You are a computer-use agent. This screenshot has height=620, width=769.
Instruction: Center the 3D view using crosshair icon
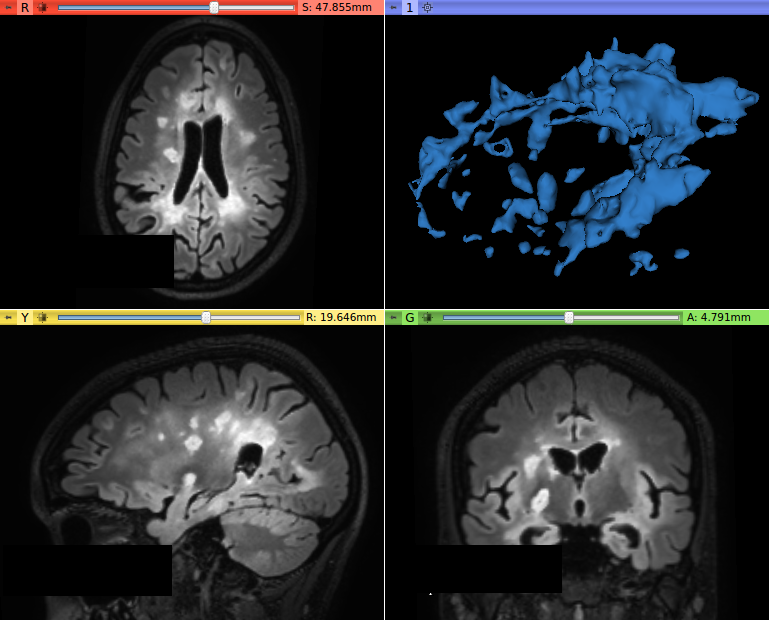427,7
